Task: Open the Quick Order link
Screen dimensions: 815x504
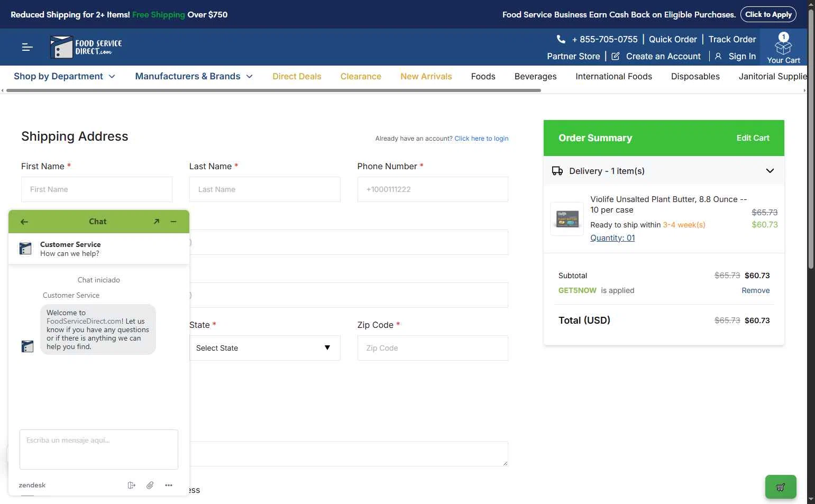Action: tap(673, 39)
